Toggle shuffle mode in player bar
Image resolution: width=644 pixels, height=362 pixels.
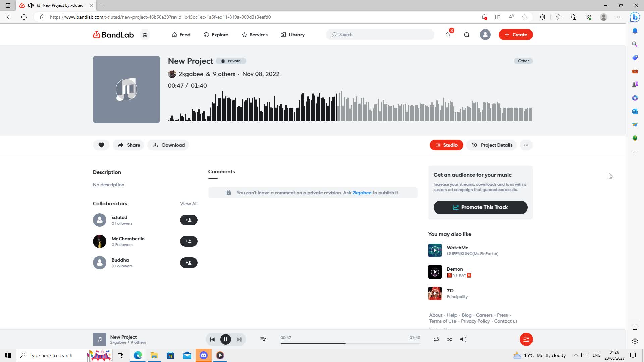pos(450,339)
